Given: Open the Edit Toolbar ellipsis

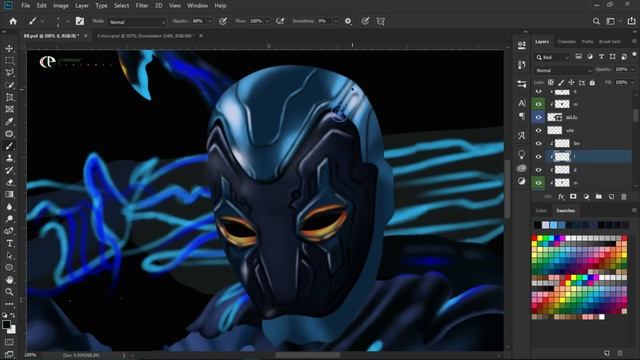Looking at the screenshot, I should click(x=9, y=304).
